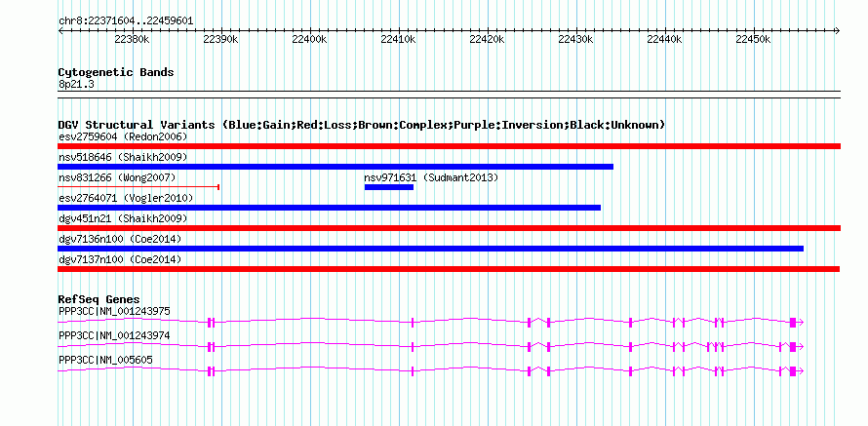Click the nsv831266 (Wong2007) label
Viewport: 868px width, 426px height.
tap(117, 177)
